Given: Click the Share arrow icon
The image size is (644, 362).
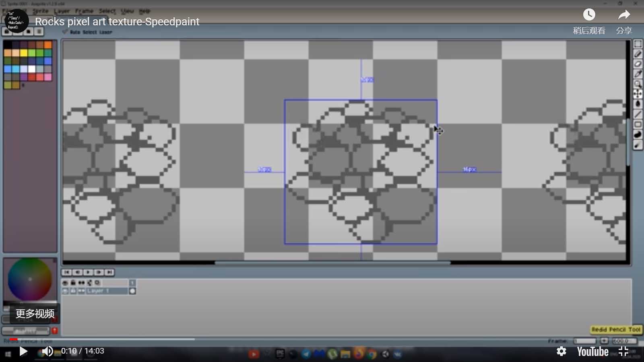Looking at the screenshot, I should click(624, 15).
